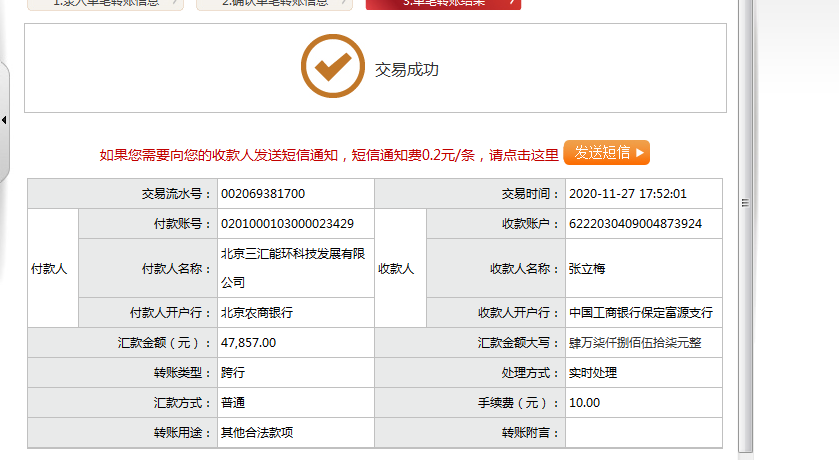Click payer name 北京三汇能环科技发展有限公司
The width and height of the screenshot is (839, 460).
[x=293, y=268]
